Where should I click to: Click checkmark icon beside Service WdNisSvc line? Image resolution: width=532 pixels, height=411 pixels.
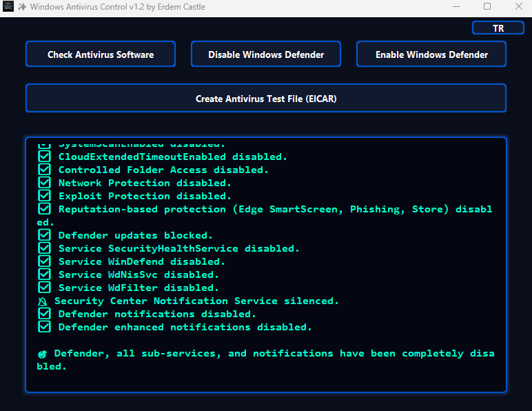(x=44, y=274)
